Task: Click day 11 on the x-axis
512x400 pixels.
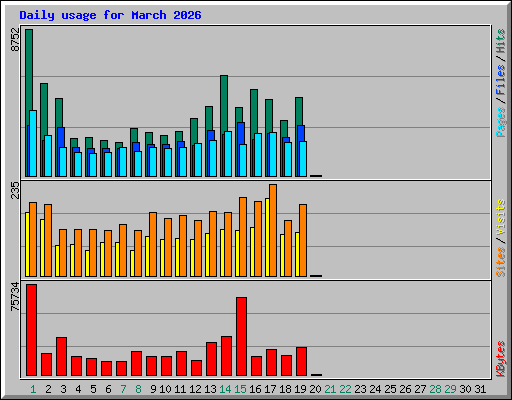Action: click(x=180, y=389)
